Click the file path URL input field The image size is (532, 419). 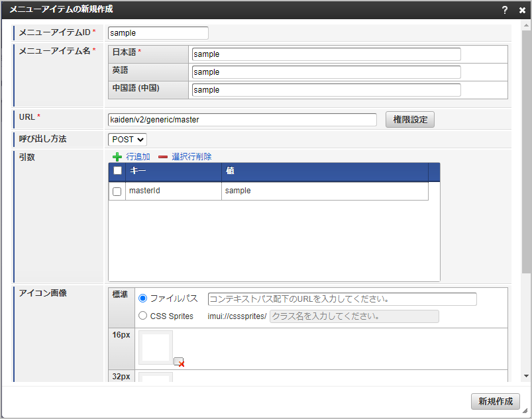(342, 299)
